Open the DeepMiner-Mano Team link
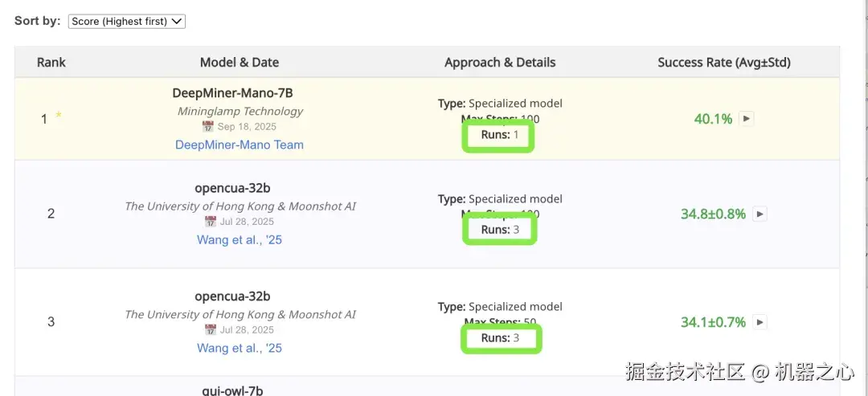868x396 pixels. point(240,145)
